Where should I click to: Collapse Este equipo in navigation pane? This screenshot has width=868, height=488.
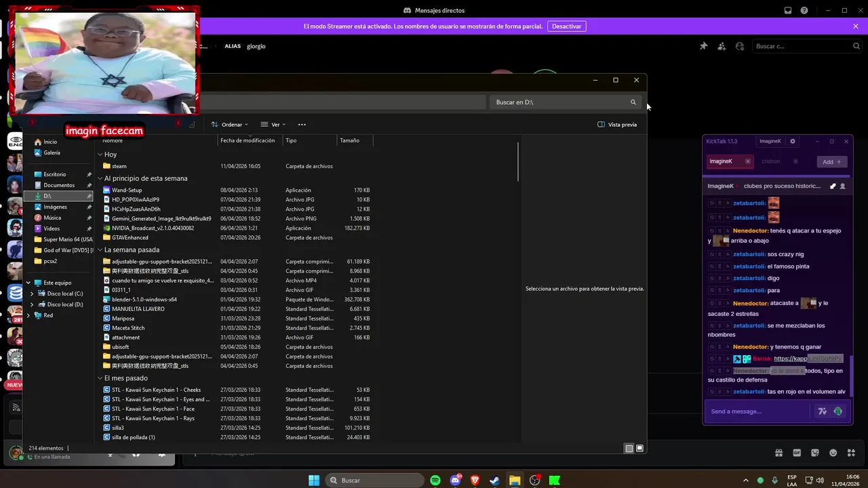click(x=28, y=283)
